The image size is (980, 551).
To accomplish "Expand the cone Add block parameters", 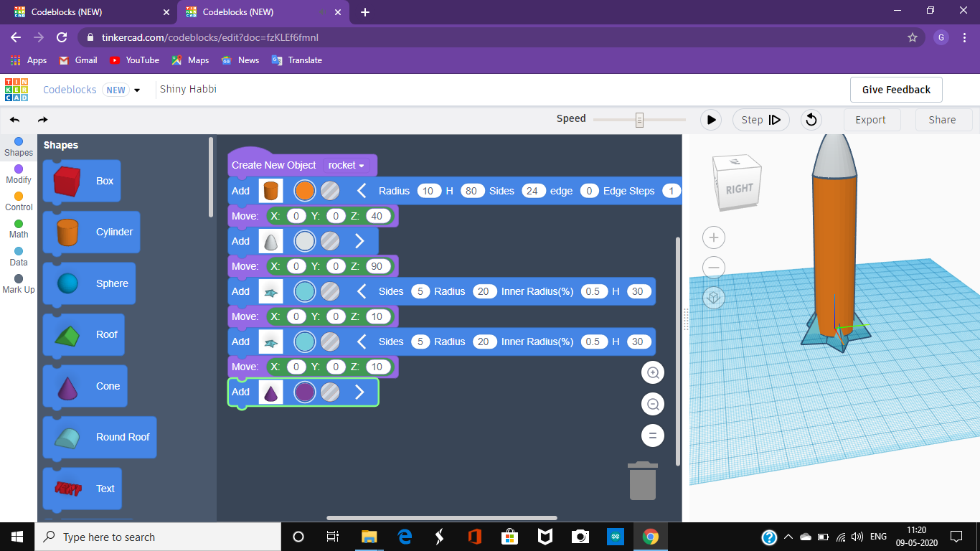I will (x=359, y=392).
